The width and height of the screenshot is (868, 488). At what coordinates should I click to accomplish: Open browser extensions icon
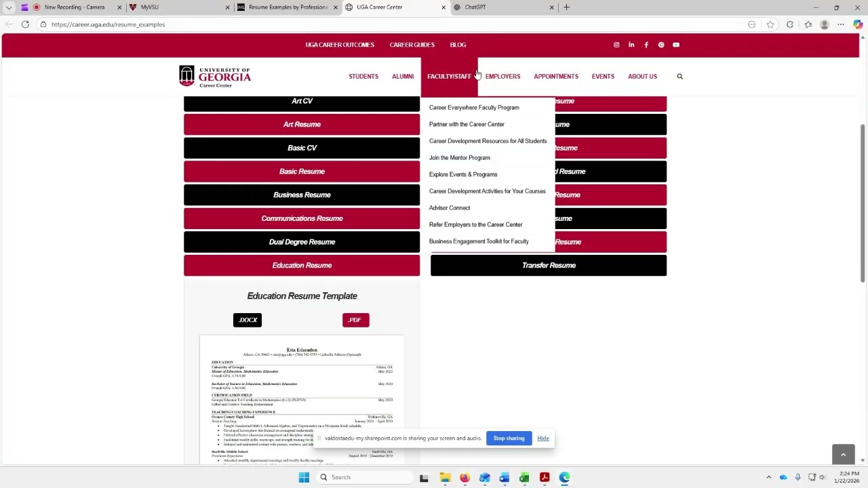pyautogui.click(x=790, y=24)
